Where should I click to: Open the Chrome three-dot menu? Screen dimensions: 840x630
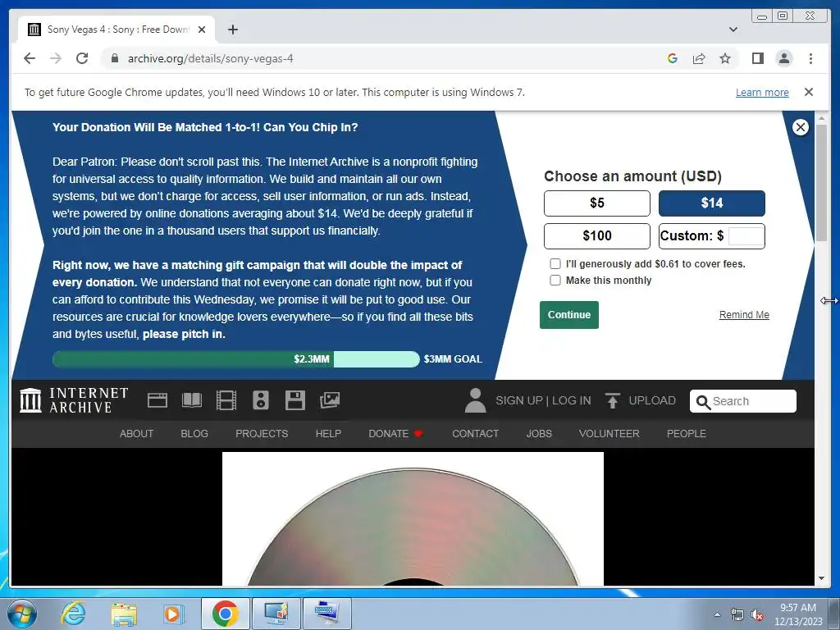pos(810,58)
